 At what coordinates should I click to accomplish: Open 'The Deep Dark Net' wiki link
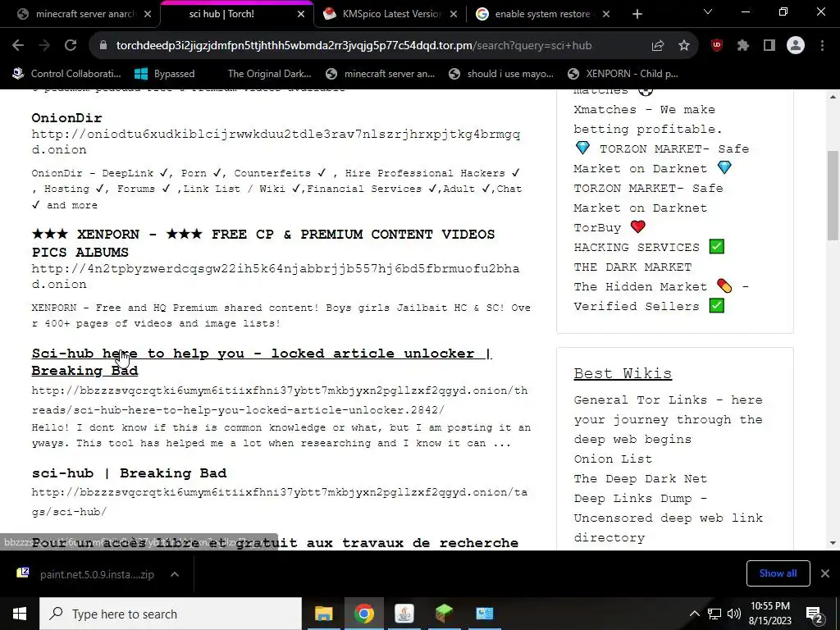(640, 479)
